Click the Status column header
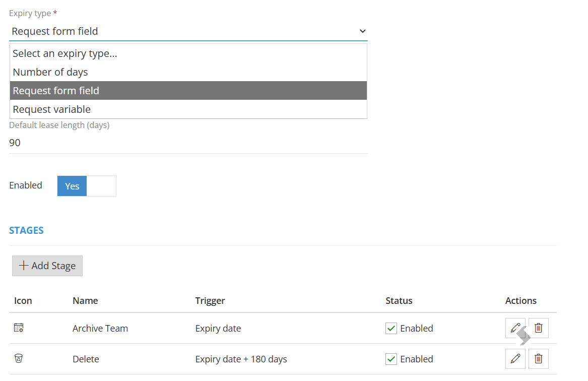588x381 pixels. (x=399, y=301)
